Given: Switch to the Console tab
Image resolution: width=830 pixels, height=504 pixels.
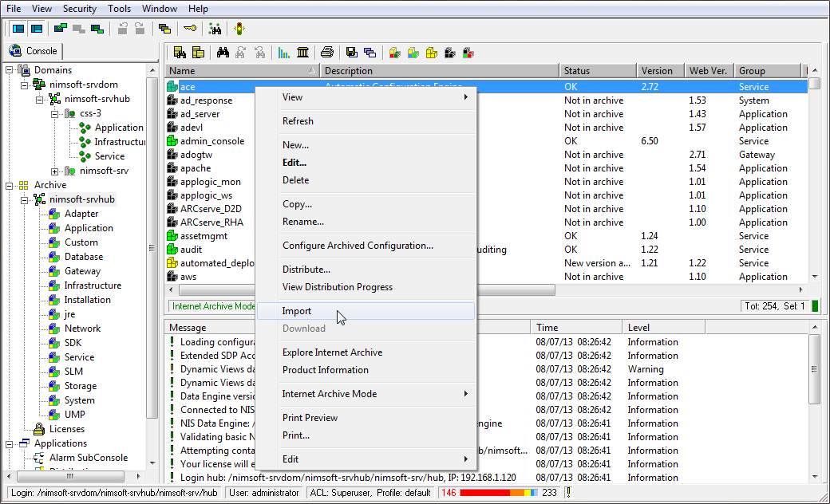Looking at the screenshot, I should (34, 51).
